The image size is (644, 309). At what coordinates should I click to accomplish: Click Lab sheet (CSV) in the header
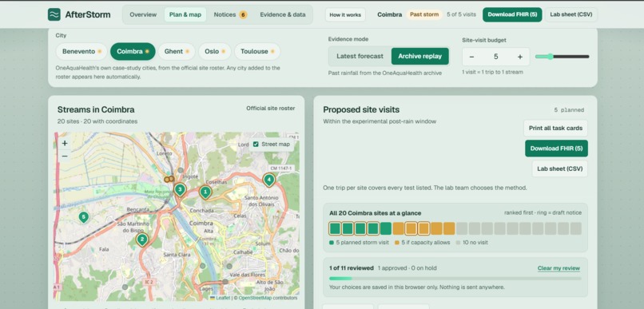pos(571,14)
